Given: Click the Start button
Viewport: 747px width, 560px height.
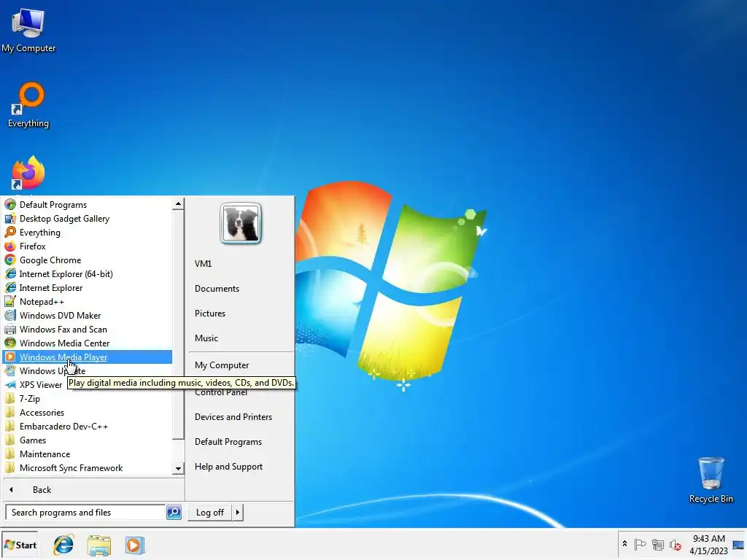Looking at the screenshot, I should coord(20,545).
